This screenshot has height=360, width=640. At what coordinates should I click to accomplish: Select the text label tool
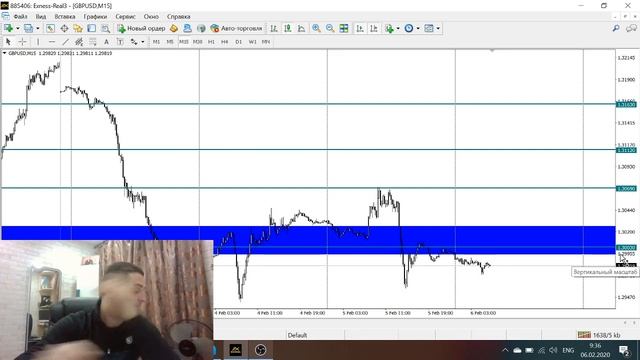tap(120, 42)
